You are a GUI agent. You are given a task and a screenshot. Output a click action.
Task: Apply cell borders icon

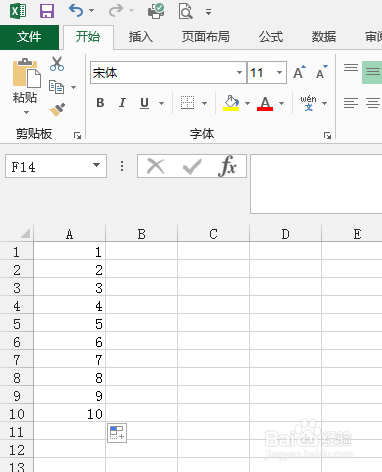(187, 103)
